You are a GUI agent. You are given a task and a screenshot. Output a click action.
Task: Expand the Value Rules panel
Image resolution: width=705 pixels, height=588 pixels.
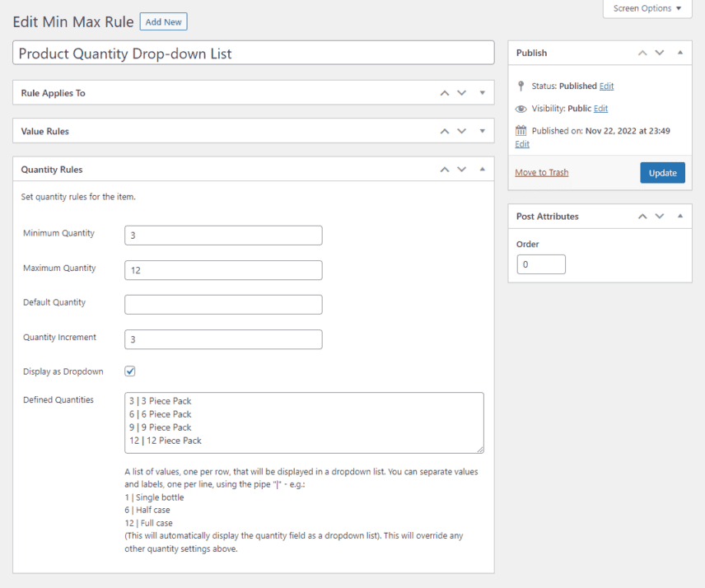(482, 131)
